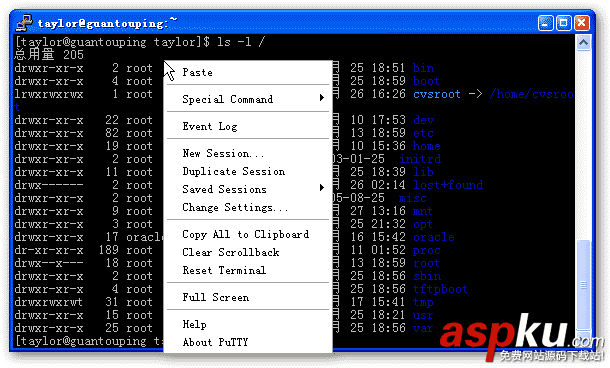This screenshot has height=368, width=610.
Task: Click the 'lib' directory name
Action: pyautogui.click(x=423, y=172)
